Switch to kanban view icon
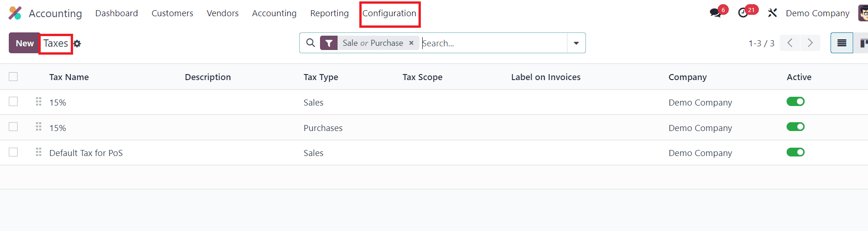The image size is (868, 231). pos(863,43)
